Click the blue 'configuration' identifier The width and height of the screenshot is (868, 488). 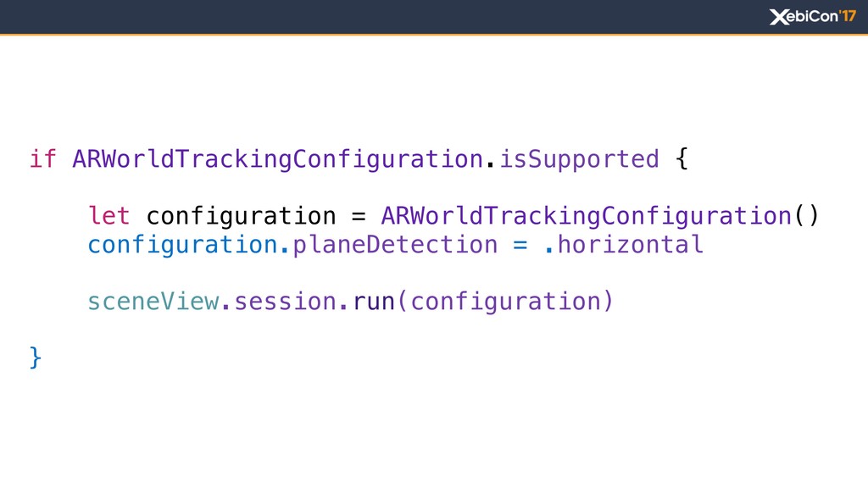183,245
